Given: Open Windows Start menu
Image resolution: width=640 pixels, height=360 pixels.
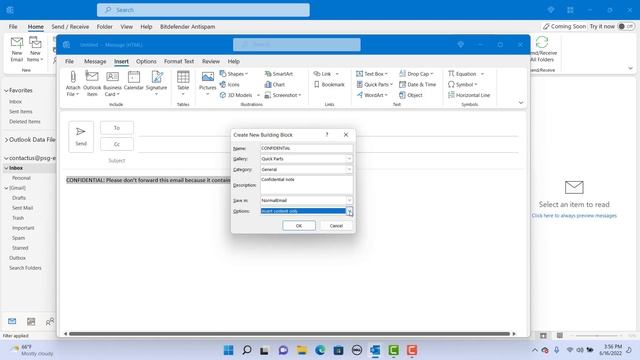Looking at the screenshot, I should [229, 350].
